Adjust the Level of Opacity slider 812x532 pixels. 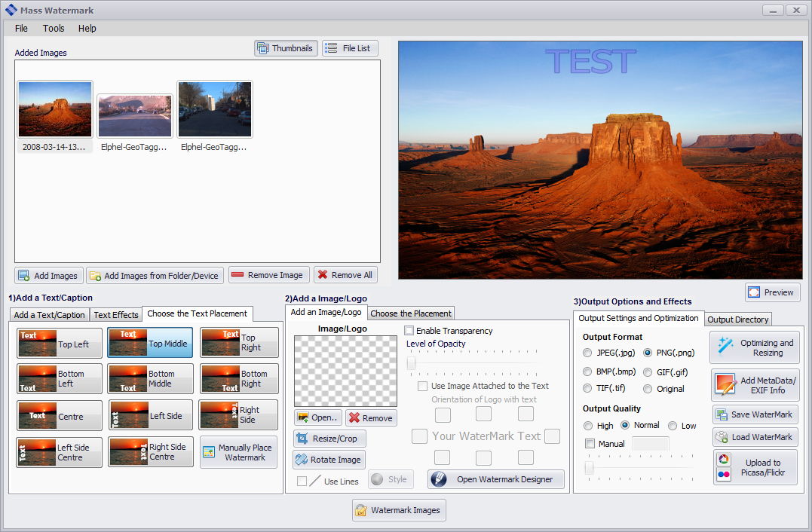point(412,364)
